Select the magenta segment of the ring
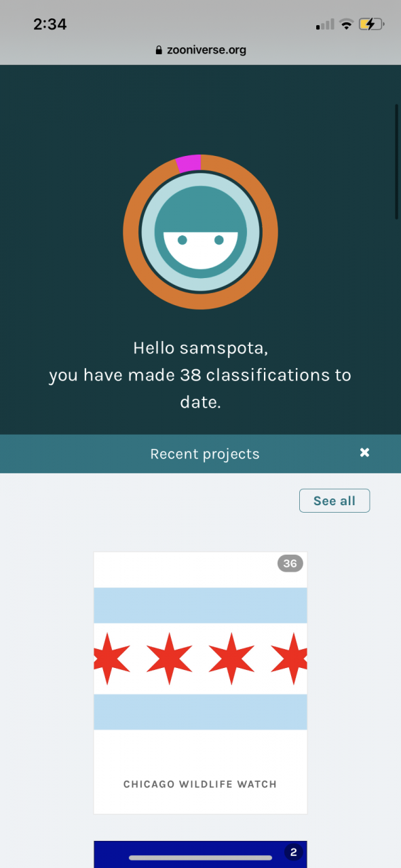 pyautogui.click(x=189, y=163)
